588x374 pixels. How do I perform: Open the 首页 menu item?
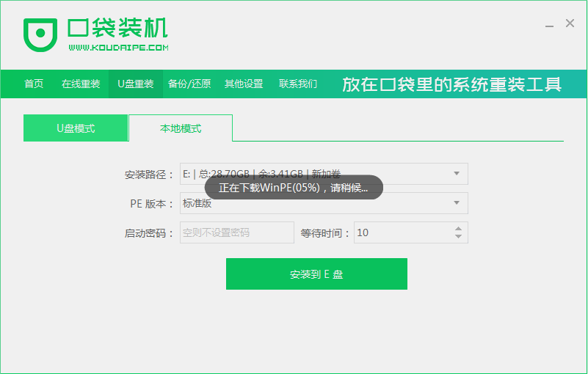point(34,84)
